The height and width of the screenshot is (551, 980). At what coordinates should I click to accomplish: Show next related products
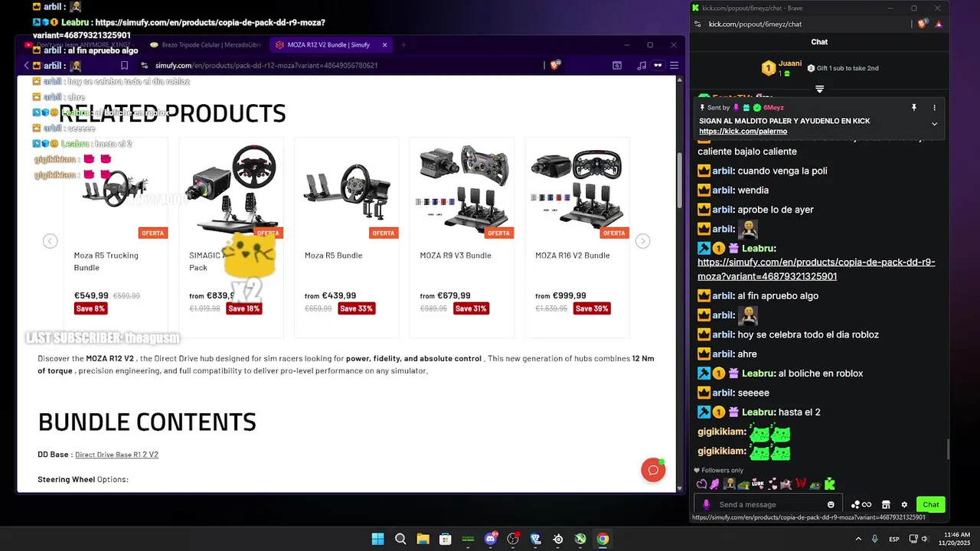pyautogui.click(x=643, y=241)
